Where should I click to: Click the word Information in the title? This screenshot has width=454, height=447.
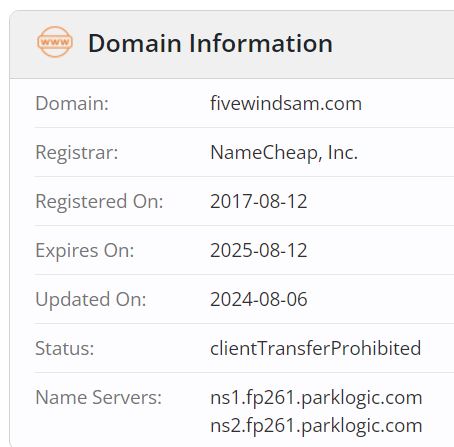(261, 43)
